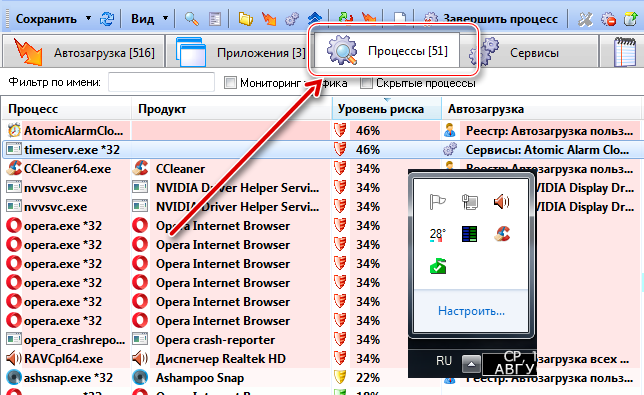Select the AtomicAlarmClo... process row
The height and width of the screenshot is (395, 644).
point(322,131)
